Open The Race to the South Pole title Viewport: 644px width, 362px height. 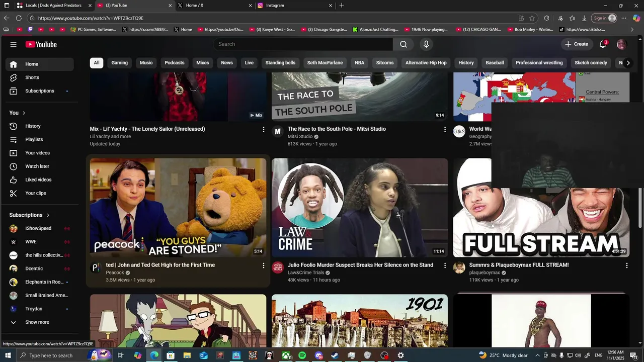[337, 129]
